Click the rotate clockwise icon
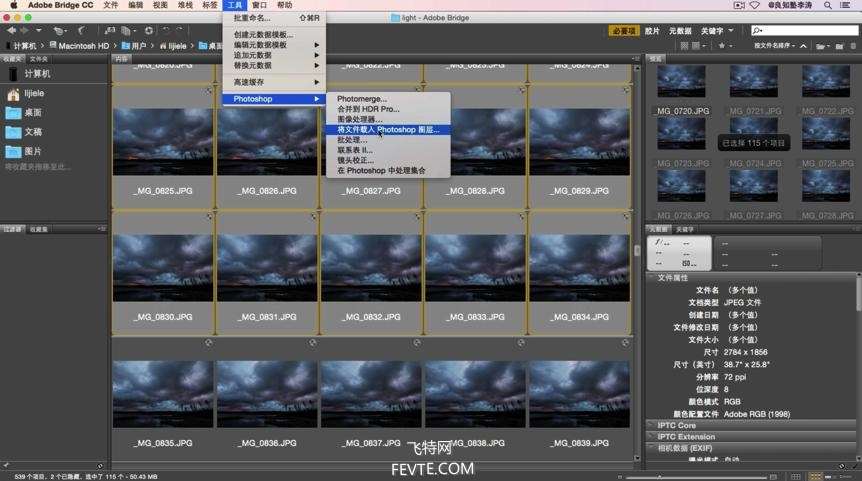Screen dimensions: 862x481 179,30
